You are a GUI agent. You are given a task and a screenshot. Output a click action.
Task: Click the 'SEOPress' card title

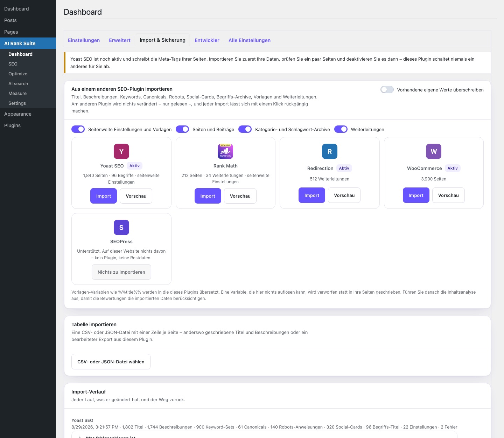tap(121, 241)
